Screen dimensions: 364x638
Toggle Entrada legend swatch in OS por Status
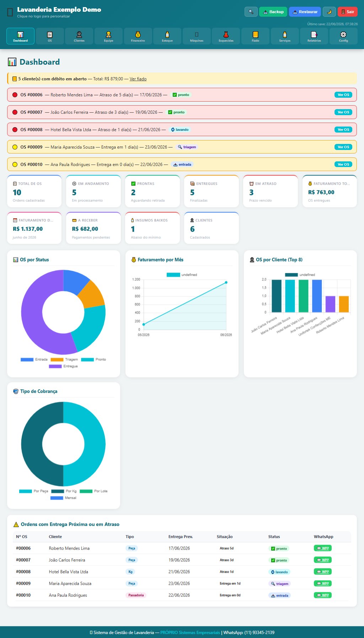27,360
